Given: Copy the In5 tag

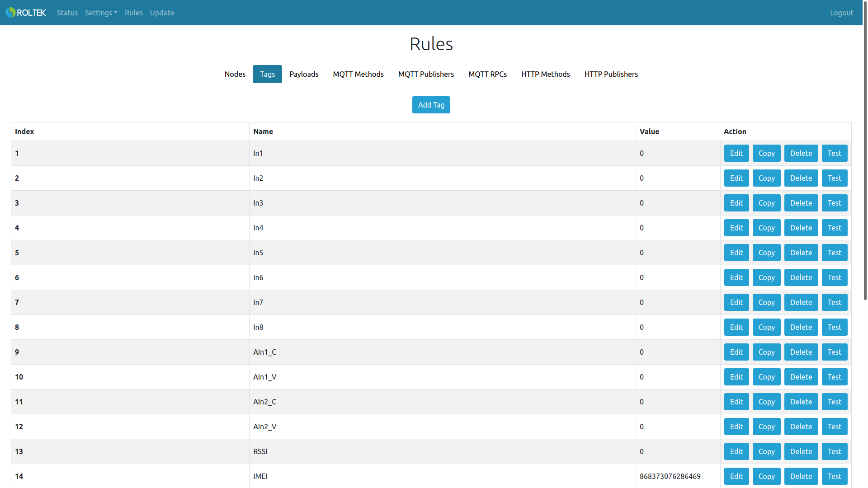Looking at the screenshot, I should pyautogui.click(x=766, y=253).
